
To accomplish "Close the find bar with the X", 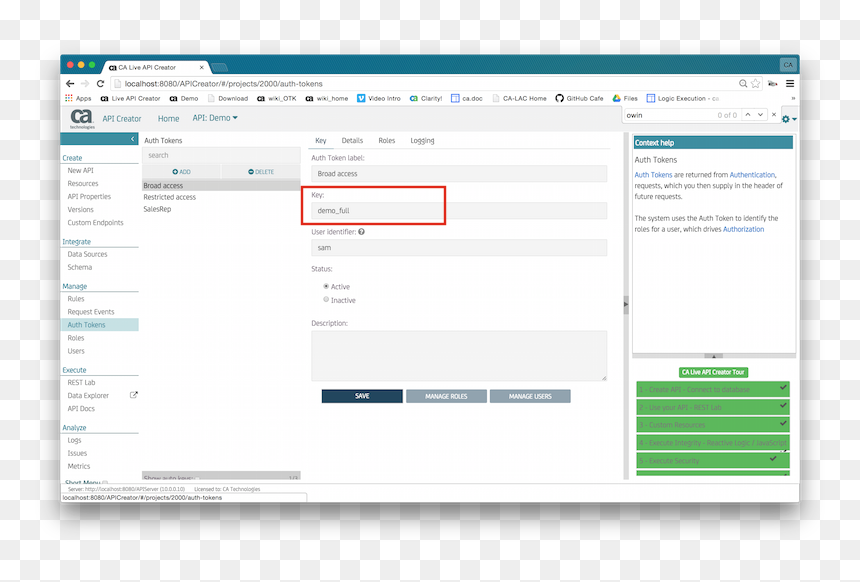I will pos(774,115).
